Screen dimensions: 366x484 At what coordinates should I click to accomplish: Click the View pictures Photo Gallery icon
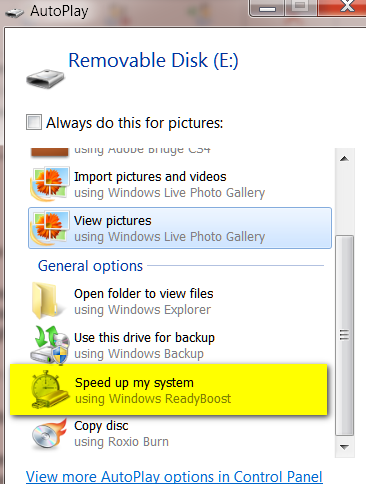click(x=50, y=228)
